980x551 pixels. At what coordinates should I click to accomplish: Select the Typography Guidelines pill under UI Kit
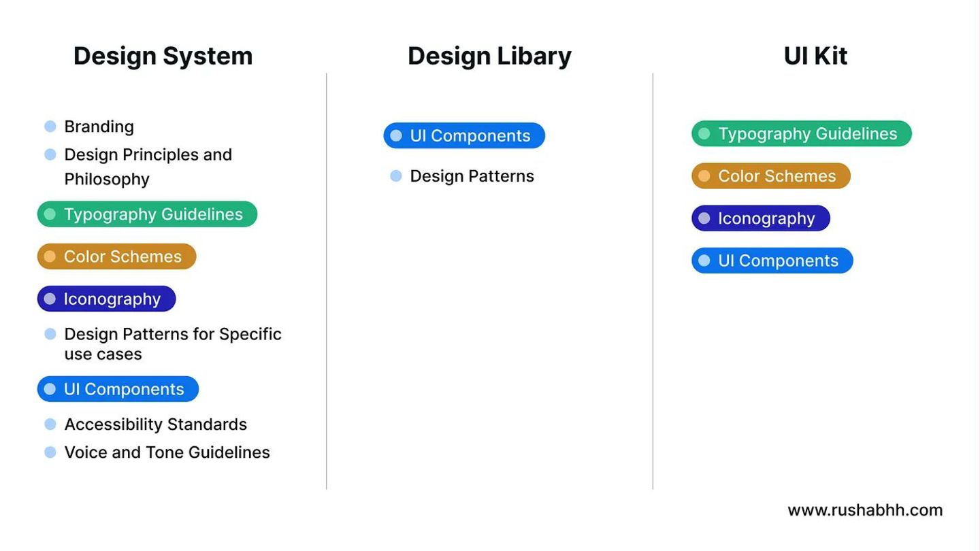click(801, 134)
